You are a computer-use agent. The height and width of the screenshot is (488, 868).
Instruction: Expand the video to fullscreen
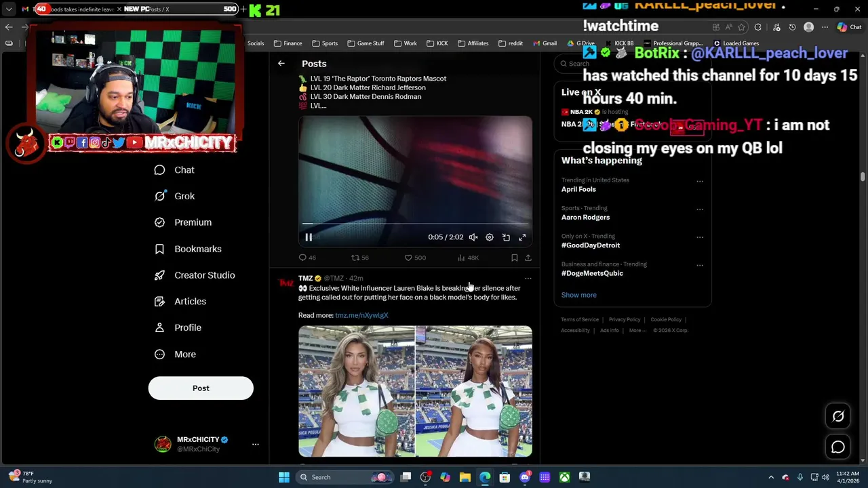[522, 237]
